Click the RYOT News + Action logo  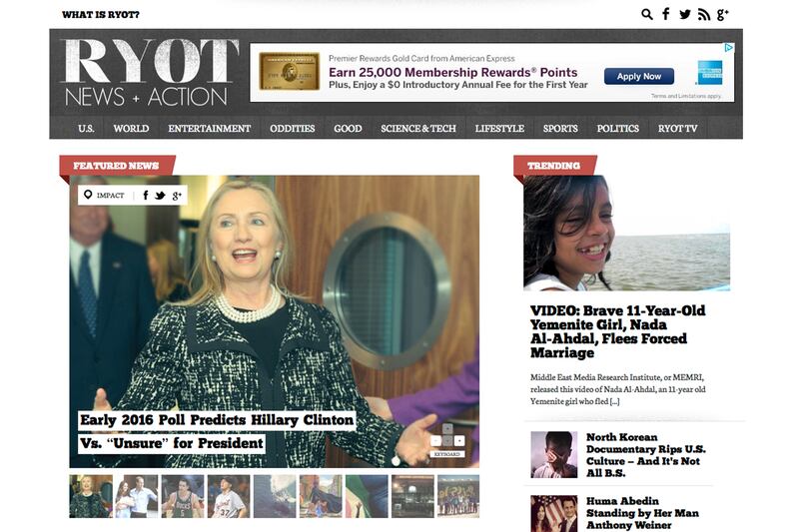[149, 72]
